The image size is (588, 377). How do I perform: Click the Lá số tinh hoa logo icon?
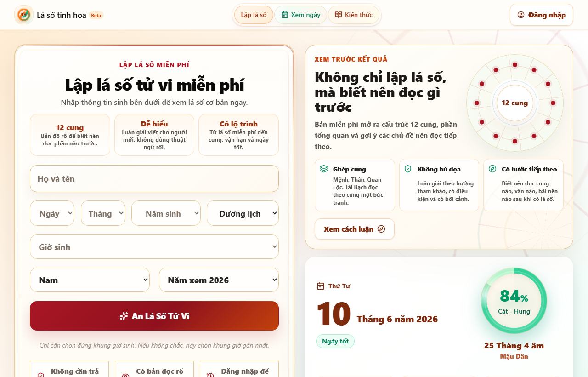(x=24, y=15)
